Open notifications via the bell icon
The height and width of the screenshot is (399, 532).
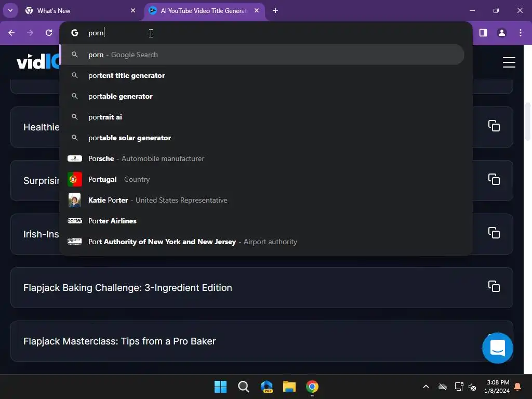[x=518, y=387]
